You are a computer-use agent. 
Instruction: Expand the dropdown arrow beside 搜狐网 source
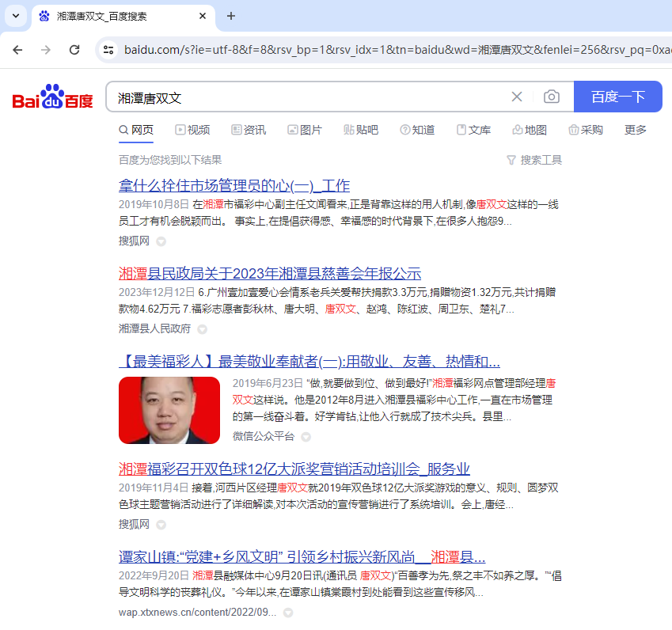click(x=161, y=241)
